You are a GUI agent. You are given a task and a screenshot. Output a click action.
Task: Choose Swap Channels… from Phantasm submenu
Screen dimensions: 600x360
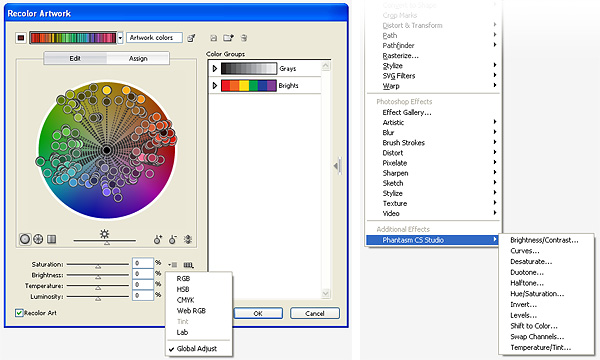pos(537,337)
